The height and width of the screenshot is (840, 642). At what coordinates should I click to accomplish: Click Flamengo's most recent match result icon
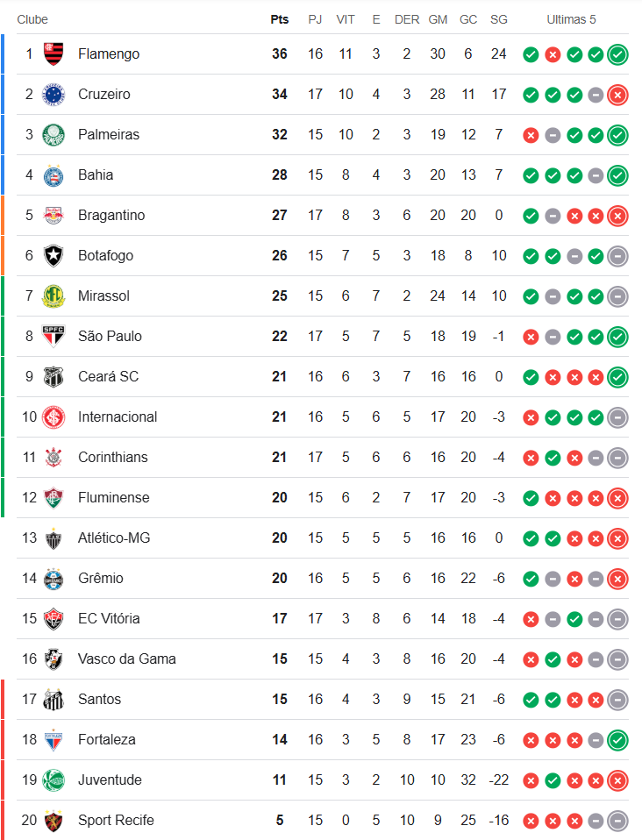[x=617, y=54]
